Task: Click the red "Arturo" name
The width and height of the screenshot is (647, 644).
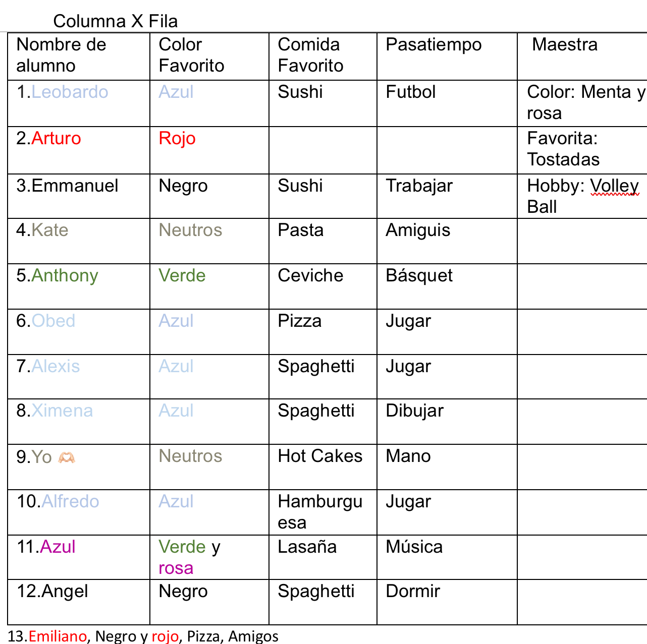Action: click(56, 139)
